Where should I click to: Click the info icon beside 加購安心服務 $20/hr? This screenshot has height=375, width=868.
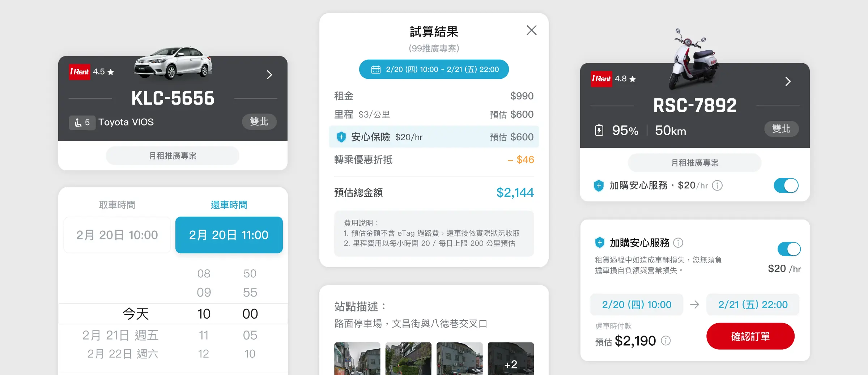717,186
